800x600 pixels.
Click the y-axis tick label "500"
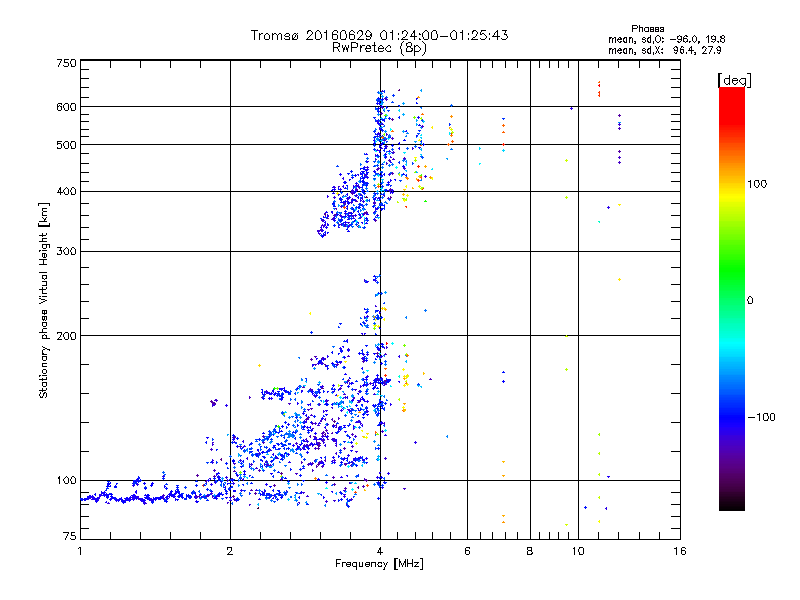67,145
